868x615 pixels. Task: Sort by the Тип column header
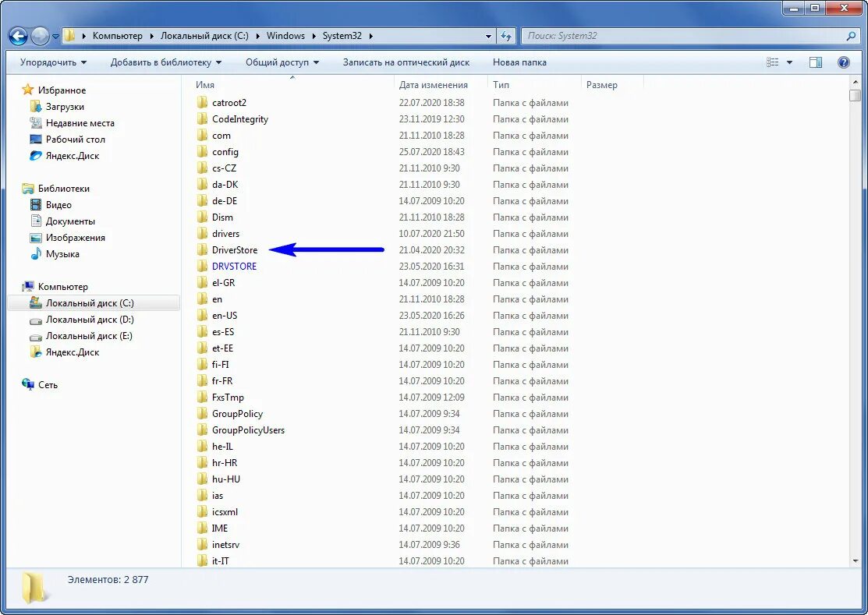coord(501,85)
